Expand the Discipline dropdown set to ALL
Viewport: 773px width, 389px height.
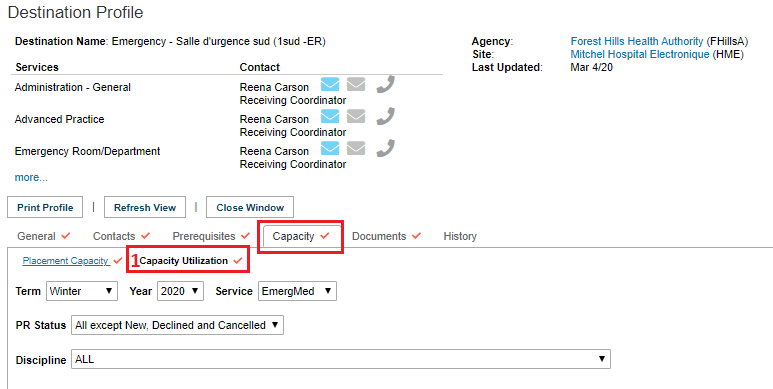pyautogui.click(x=341, y=359)
